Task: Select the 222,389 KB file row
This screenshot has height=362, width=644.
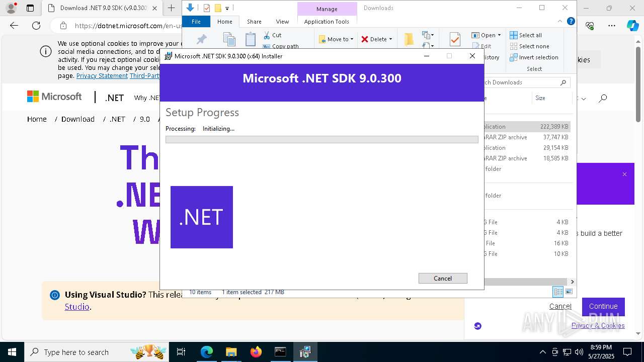Action: click(x=527, y=127)
